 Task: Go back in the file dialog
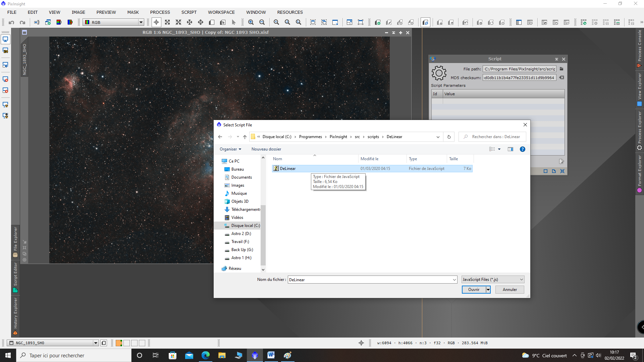(x=220, y=137)
